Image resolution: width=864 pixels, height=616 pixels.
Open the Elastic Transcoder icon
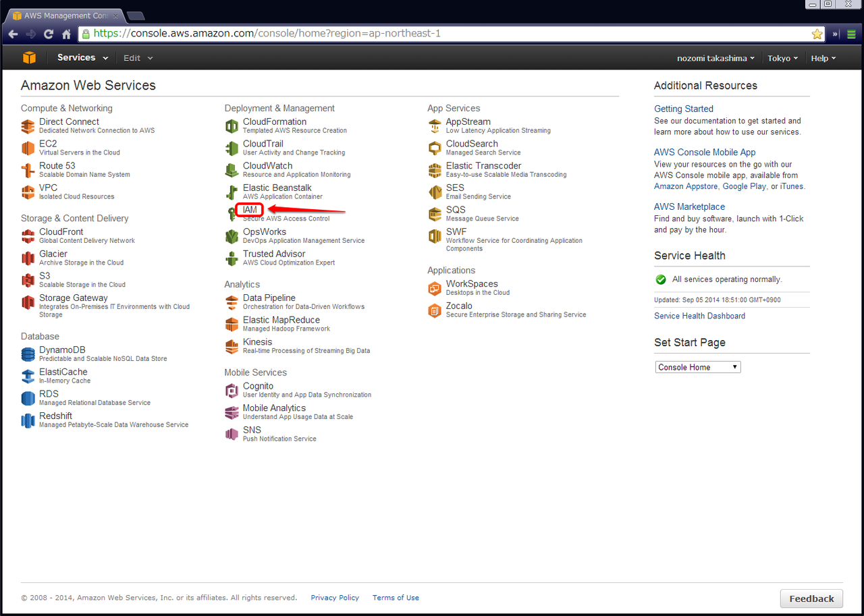point(435,170)
